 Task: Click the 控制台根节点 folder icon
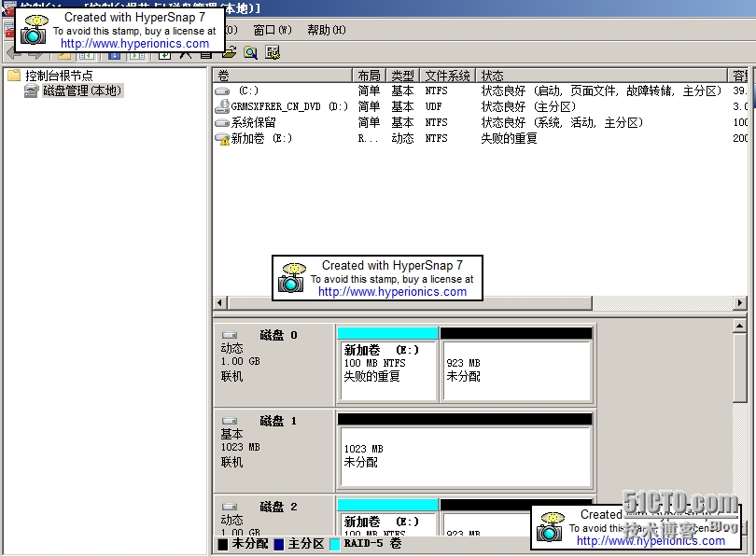[14, 76]
